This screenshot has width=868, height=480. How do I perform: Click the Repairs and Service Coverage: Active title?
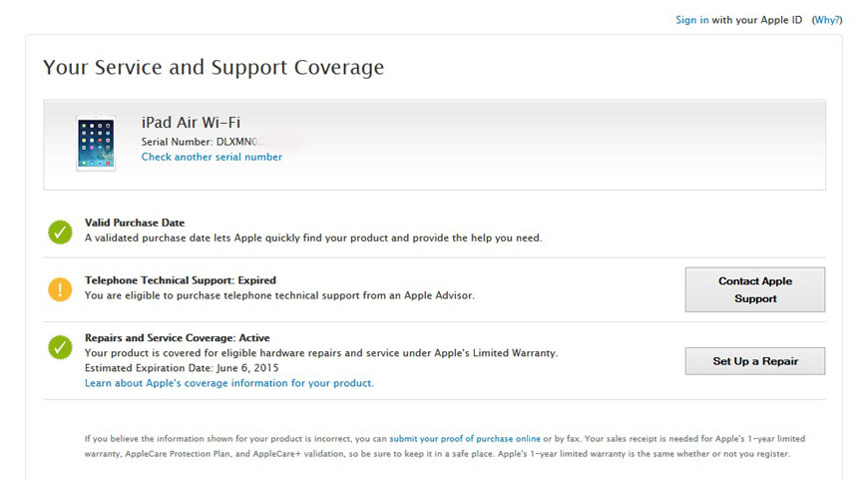(x=178, y=338)
